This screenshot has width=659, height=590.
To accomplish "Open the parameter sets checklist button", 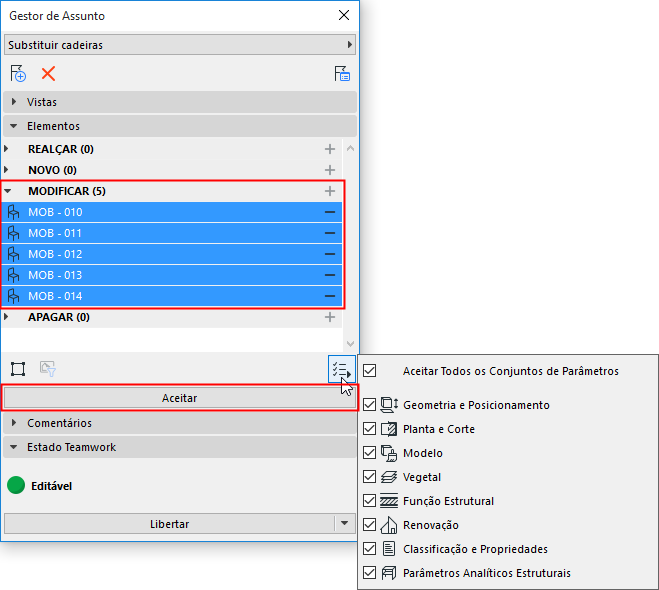I will (x=342, y=370).
